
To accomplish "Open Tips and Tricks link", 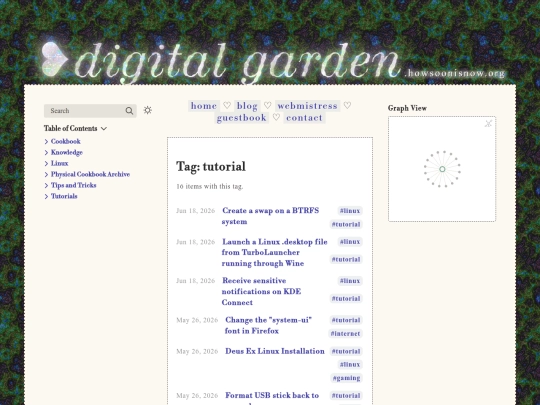I will coord(73,186).
